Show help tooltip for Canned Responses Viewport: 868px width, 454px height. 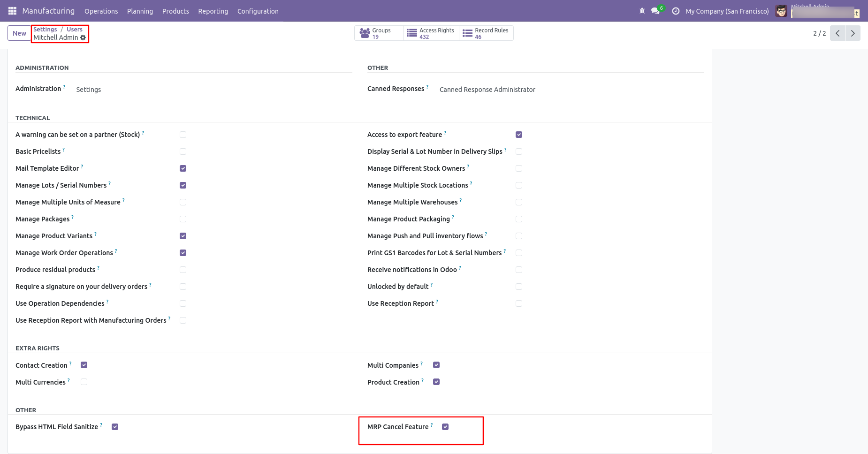427,87
